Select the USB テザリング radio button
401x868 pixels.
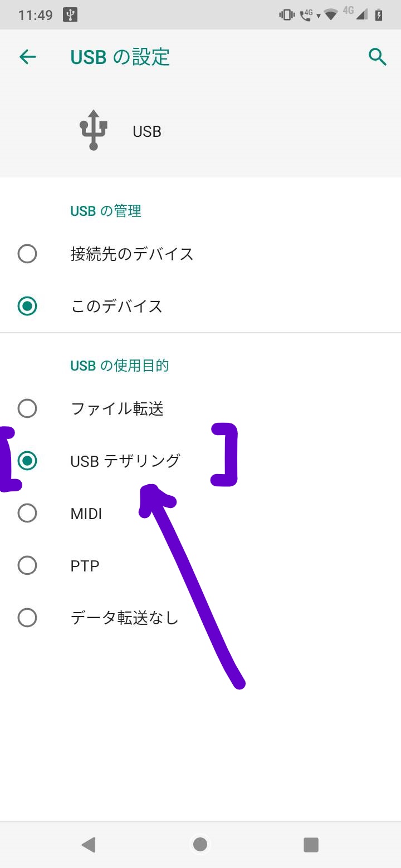(x=27, y=461)
